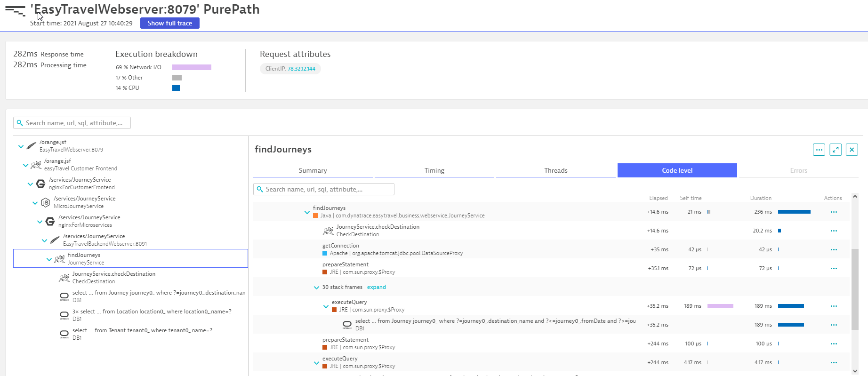Click Apache feather icon for EasyTravelWebserver:8079
868x376 pixels.
[x=31, y=146]
